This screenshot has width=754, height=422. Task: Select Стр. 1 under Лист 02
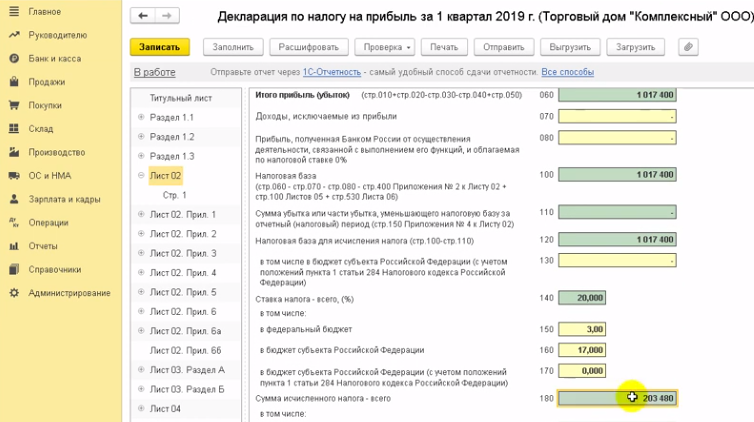(175, 195)
